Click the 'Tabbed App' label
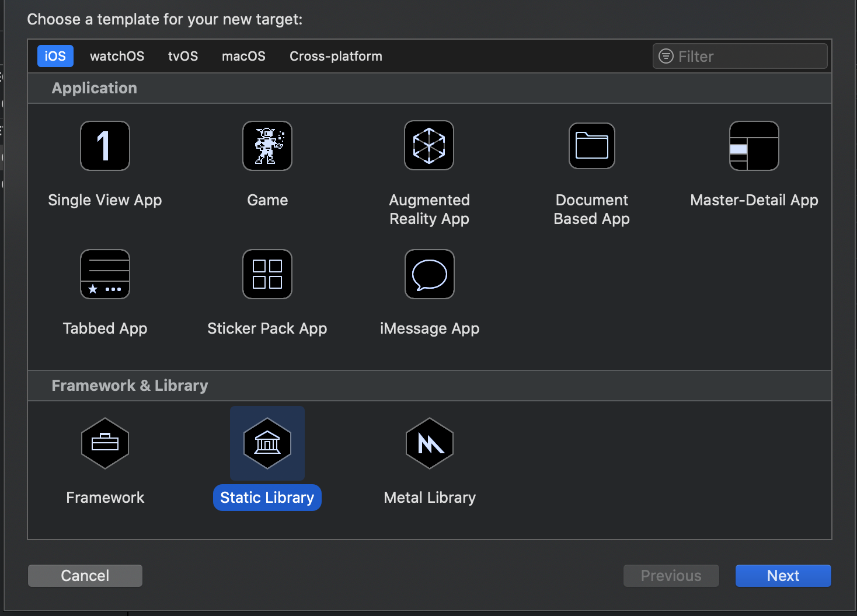The image size is (857, 616). point(105,328)
